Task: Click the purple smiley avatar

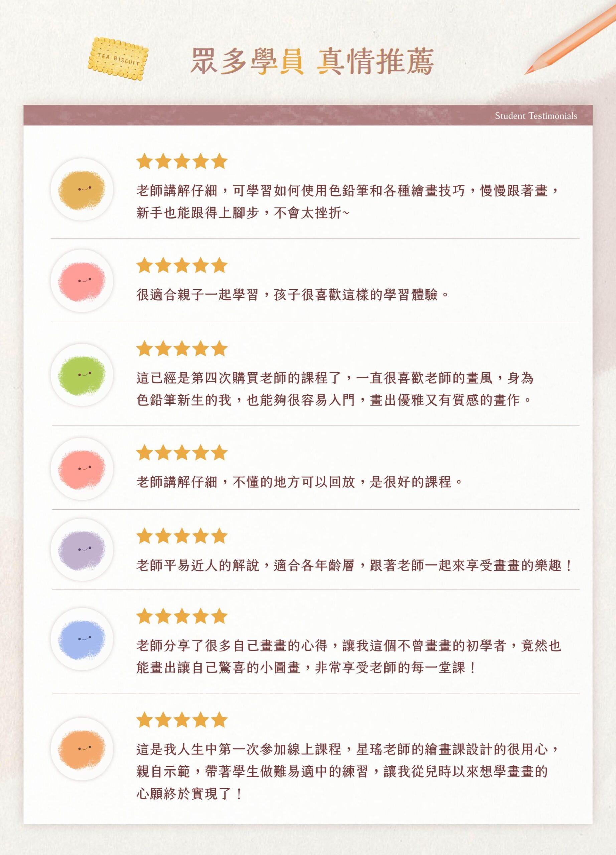Action: [82, 550]
